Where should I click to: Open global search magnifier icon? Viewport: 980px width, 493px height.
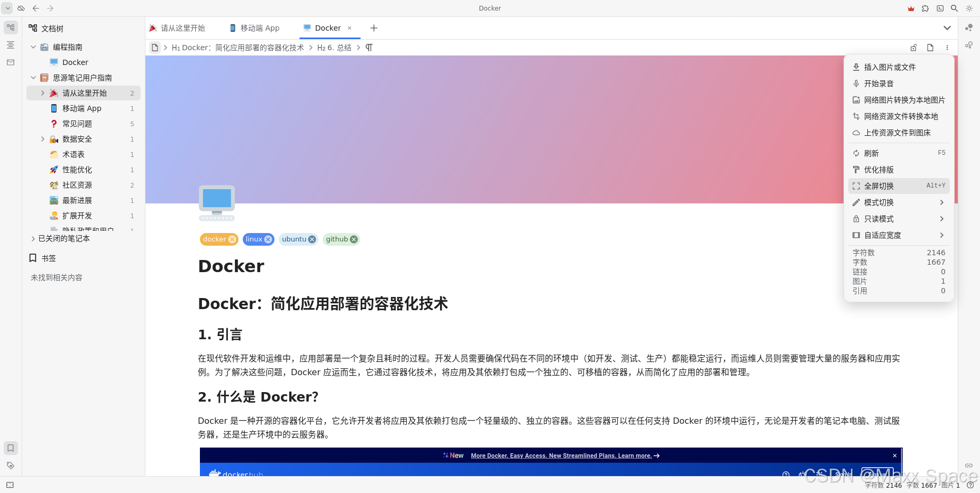click(954, 8)
